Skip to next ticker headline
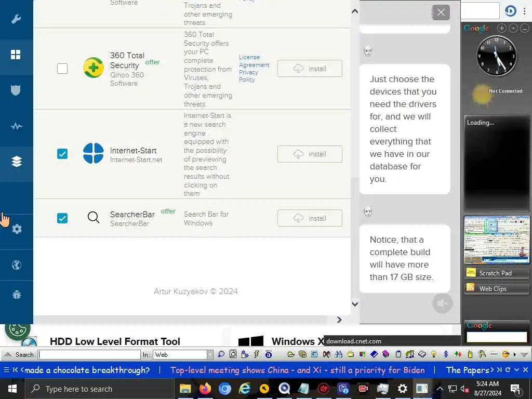This screenshot has width=532, height=399. point(499,369)
